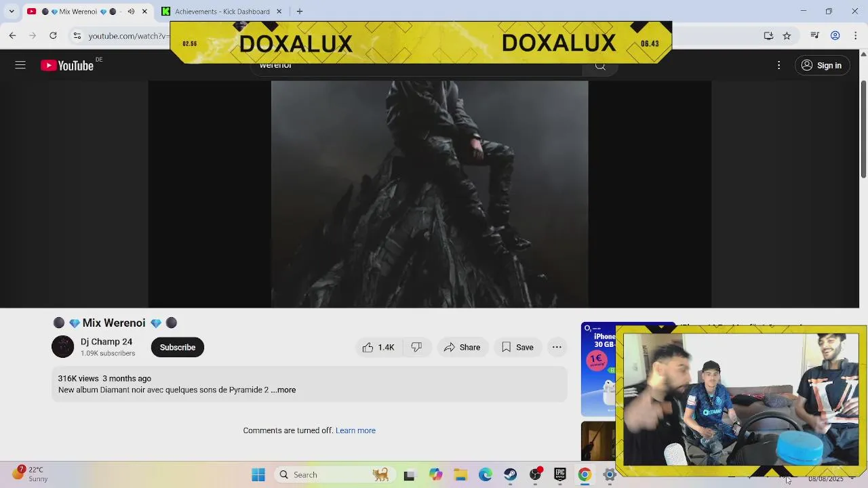Screen dimensions: 868x488
Task: Click the video player area
Action: pos(430,195)
